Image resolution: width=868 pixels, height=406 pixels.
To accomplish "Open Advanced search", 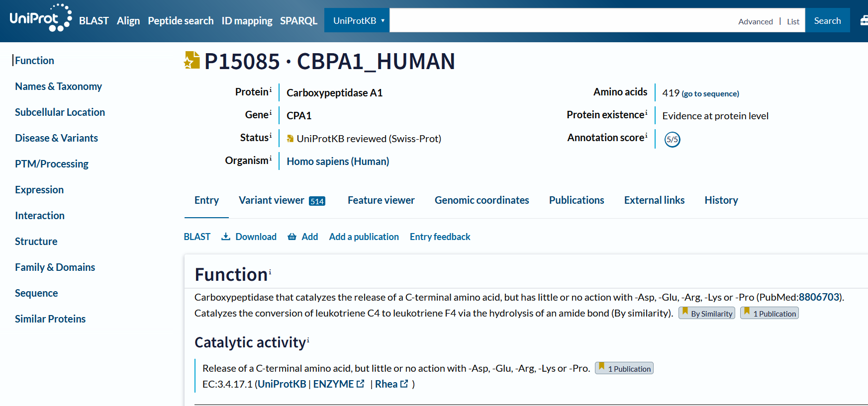I will pyautogui.click(x=756, y=21).
